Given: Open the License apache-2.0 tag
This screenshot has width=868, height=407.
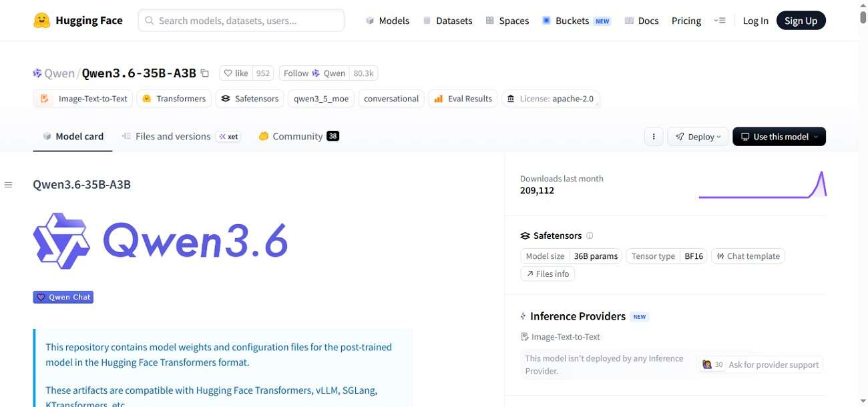Looking at the screenshot, I should click(551, 99).
